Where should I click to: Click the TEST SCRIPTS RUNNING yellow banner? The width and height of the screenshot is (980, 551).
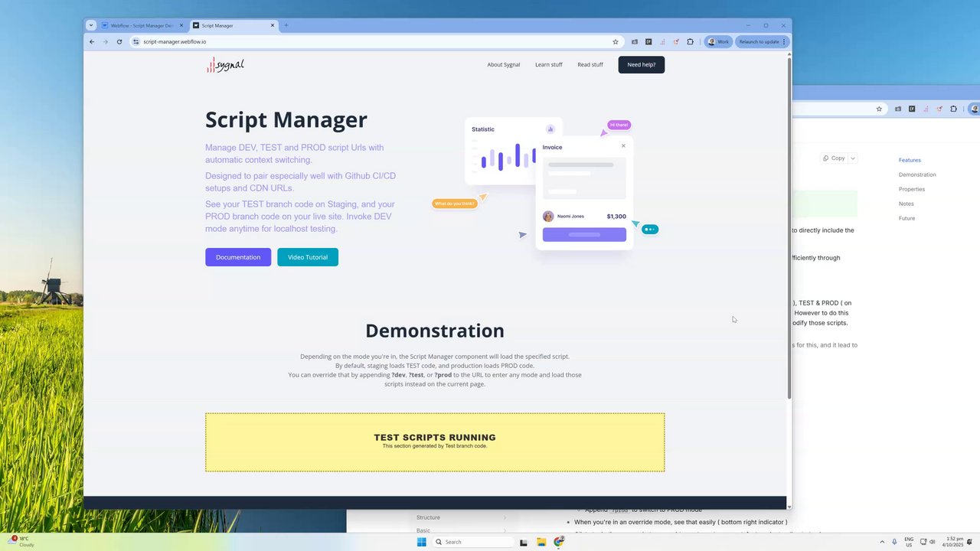(x=435, y=442)
